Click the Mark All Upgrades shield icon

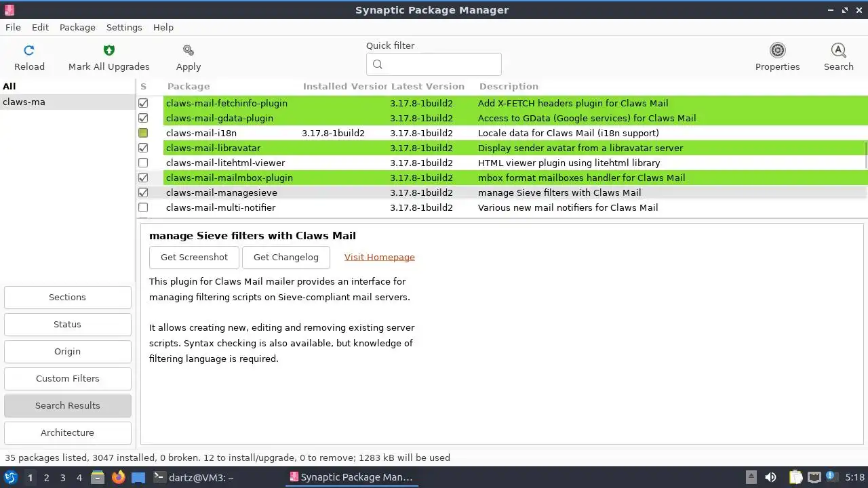(x=109, y=50)
